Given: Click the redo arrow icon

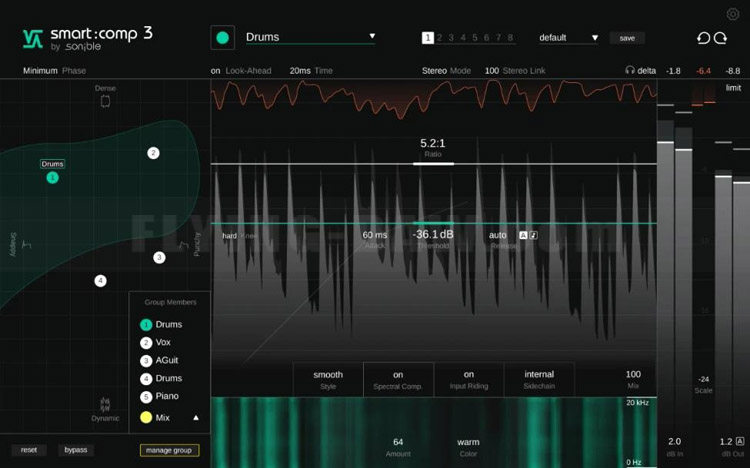Looking at the screenshot, I should (x=720, y=38).
